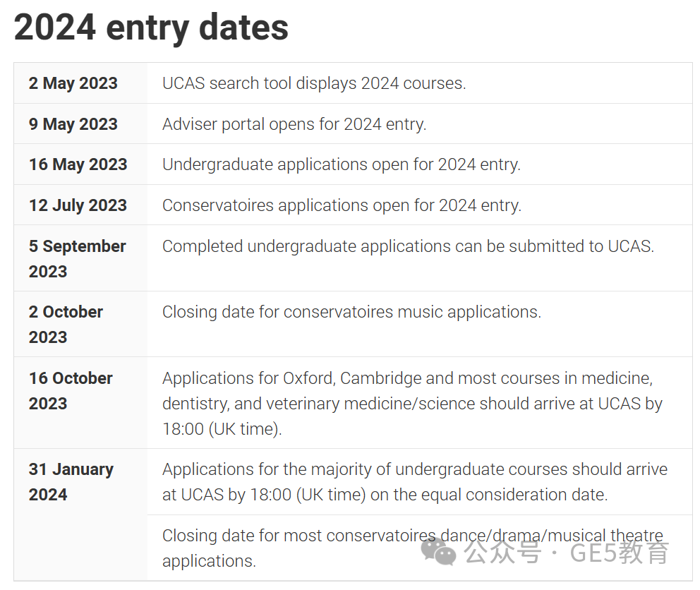
Task: Click 'Closing date for conservatoires music applications' text
Action: point(352,312)
